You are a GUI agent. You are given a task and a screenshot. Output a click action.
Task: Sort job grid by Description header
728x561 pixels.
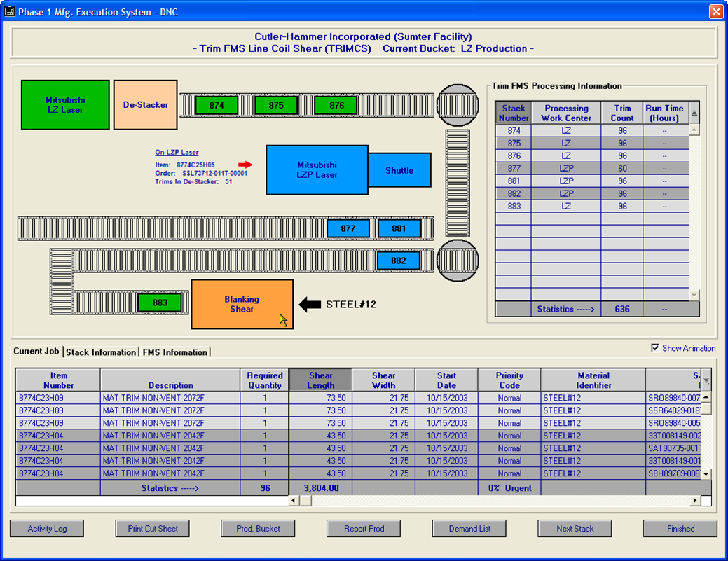[x=170, y=380]
